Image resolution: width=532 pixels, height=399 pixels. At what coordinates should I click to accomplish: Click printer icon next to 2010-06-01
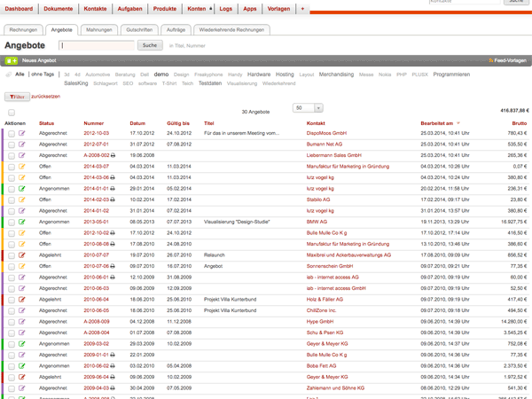[x=113, y=278]
